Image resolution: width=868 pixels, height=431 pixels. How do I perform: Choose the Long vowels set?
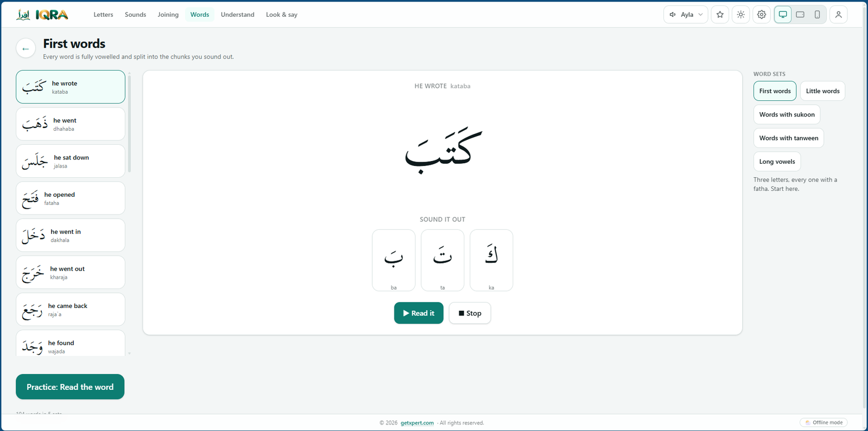[777, 162]
